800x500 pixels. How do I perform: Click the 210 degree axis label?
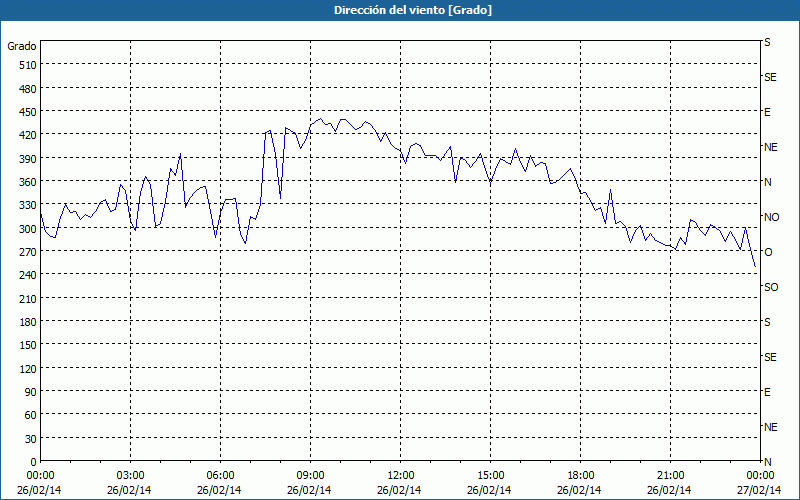pyautogui.click(x=28, y=298)
